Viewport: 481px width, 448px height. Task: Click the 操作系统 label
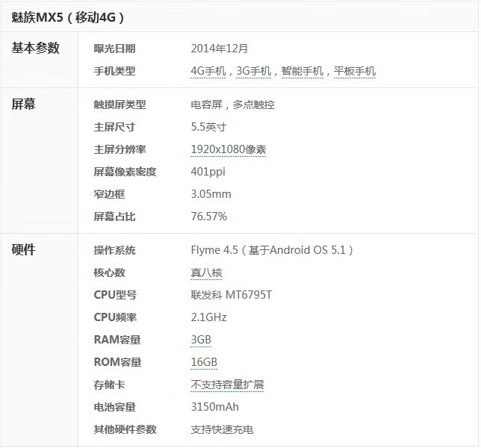pos(114,250)
